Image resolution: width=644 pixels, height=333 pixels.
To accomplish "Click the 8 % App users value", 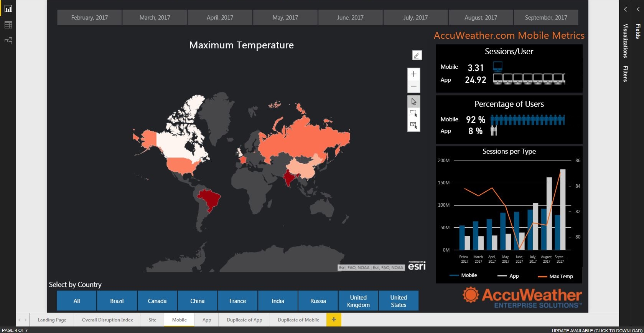I will click(476, 131).
